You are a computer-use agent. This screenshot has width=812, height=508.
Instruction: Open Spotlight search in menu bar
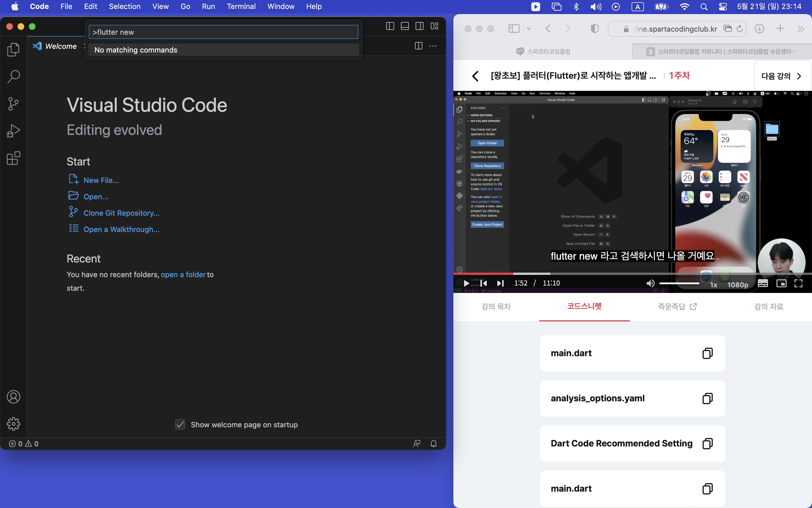click(704, 6)
